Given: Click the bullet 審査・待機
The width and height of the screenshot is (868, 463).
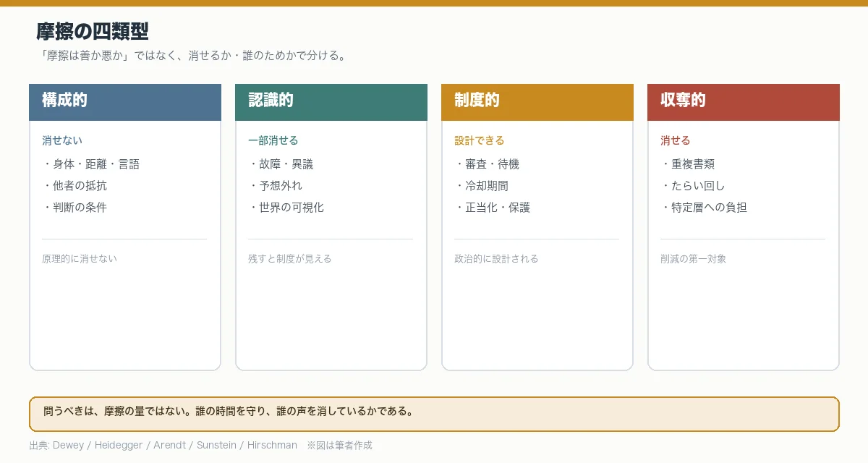Looking at the screenshot, I should click(487, 164).
